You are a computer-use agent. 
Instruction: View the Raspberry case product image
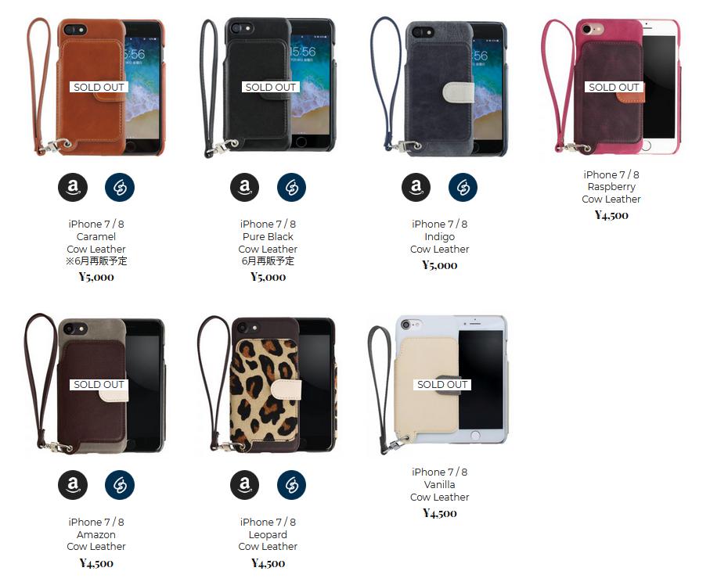pyautogui.click(x=611, y=87)
